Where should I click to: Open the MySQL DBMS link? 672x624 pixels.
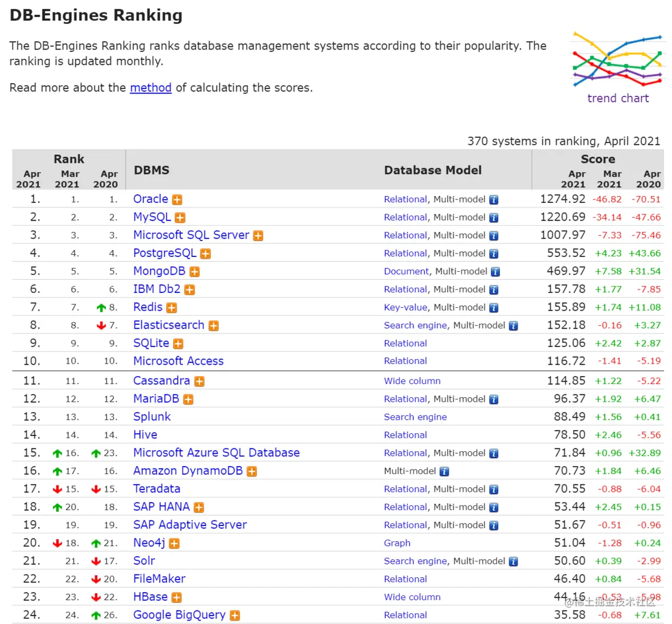tap(152, 217)
